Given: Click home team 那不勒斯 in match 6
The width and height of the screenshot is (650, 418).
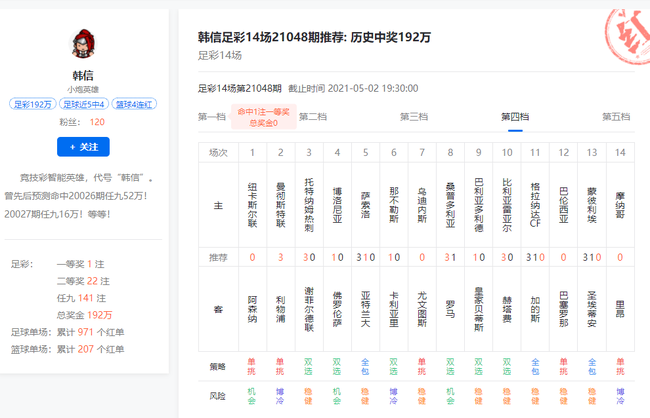Looking at the screenshot, I should click(394, 205).
